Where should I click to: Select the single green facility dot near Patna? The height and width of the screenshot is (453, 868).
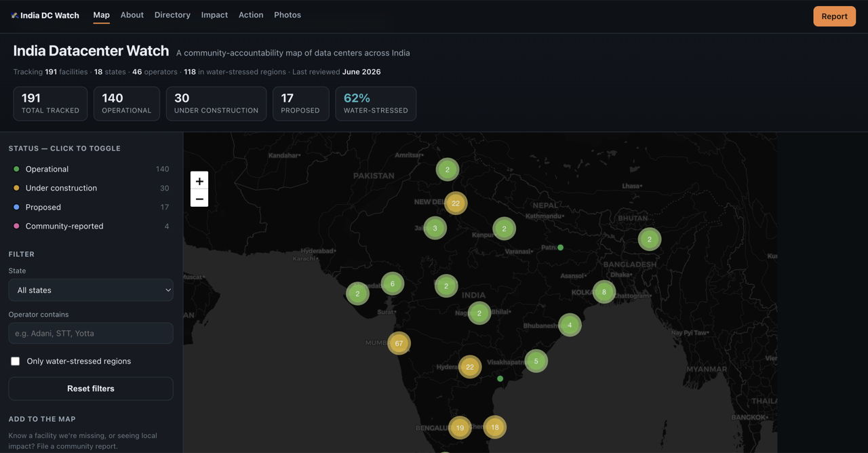560,248
